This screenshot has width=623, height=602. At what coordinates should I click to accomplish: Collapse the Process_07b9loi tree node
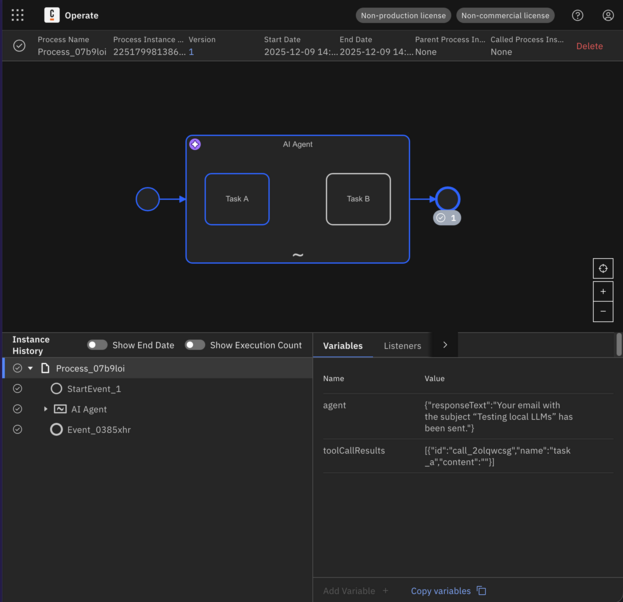pos(31,369)
